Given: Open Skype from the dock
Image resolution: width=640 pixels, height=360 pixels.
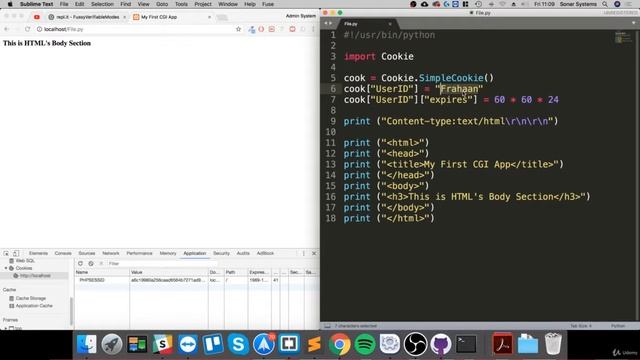Looking at the screenshot, I should 238,344.
